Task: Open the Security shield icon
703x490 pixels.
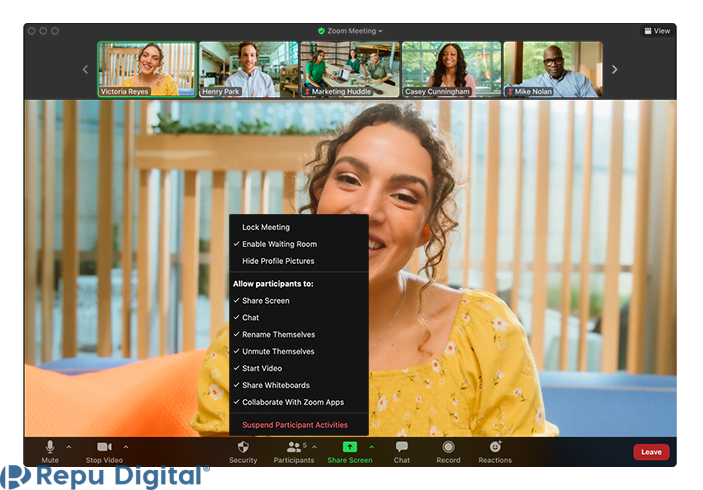Action: point(243,447)
